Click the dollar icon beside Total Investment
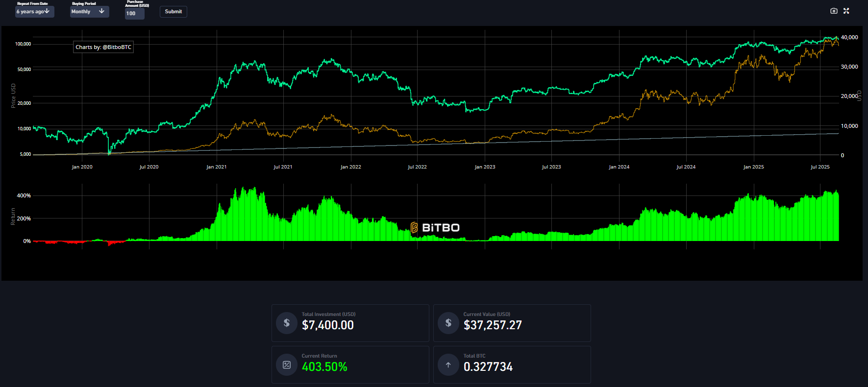 287,323
